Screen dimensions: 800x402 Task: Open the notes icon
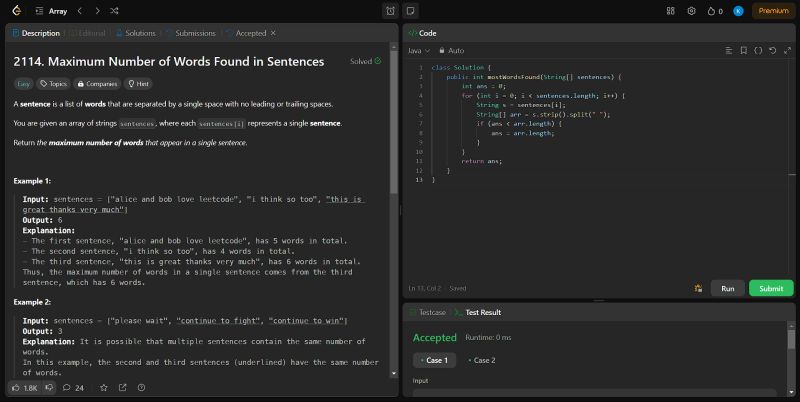410,11
